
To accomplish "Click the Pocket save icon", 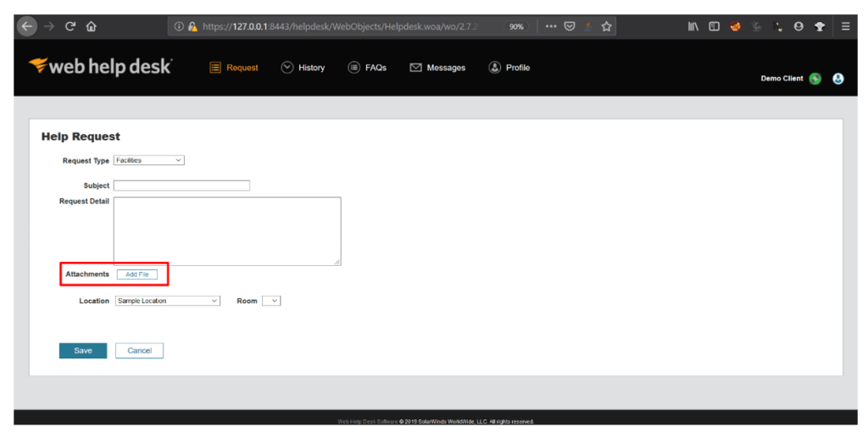I will (x=569, y=26).
